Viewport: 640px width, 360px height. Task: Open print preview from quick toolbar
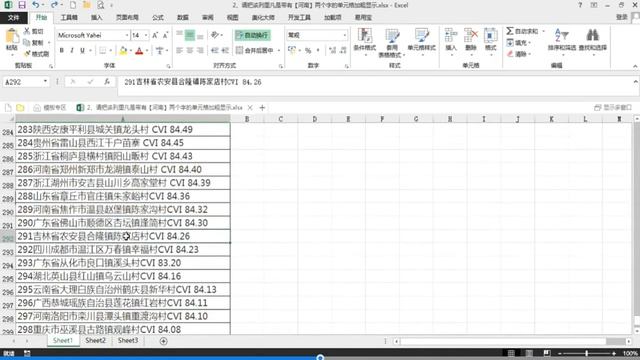100,5
